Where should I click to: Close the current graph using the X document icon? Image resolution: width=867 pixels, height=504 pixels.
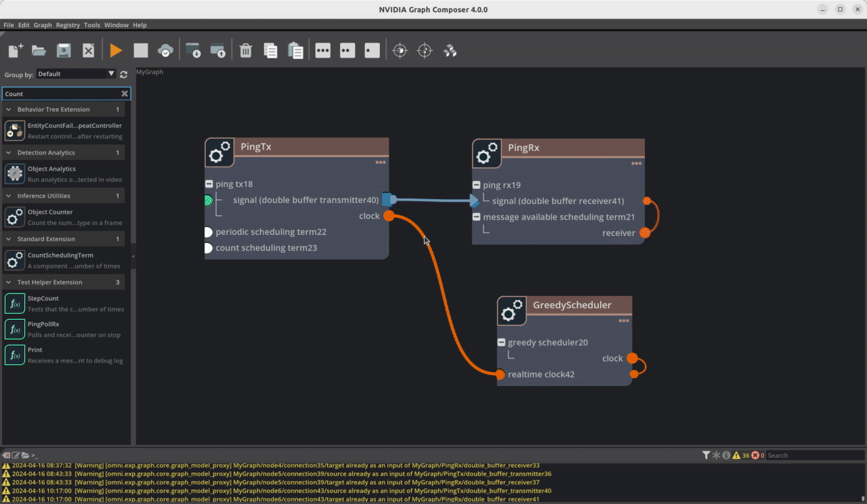point(88,50)
